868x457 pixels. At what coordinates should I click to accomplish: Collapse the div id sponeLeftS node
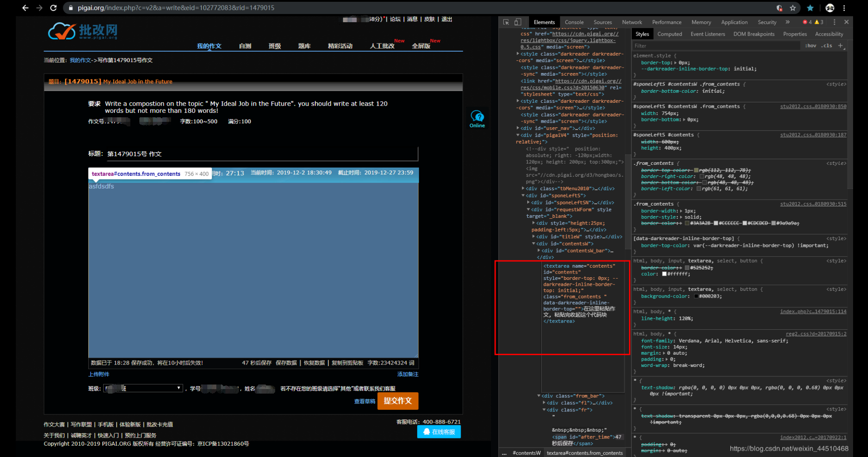(x=523, y=196)
